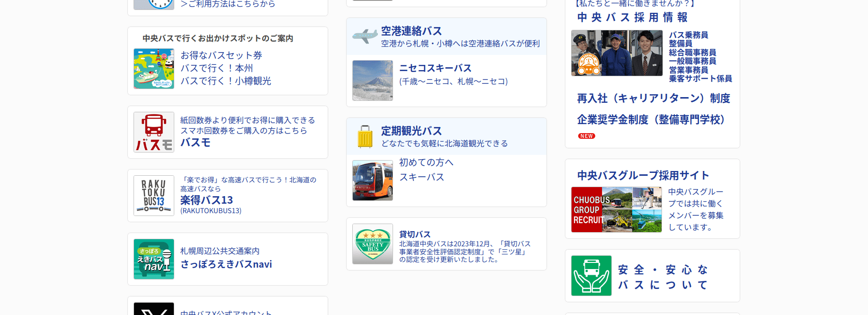Image resolution: width=868 pixels, height=315 pixels.
Task: Select the ニセコスキーバス link
Action: tap(435, 68)
